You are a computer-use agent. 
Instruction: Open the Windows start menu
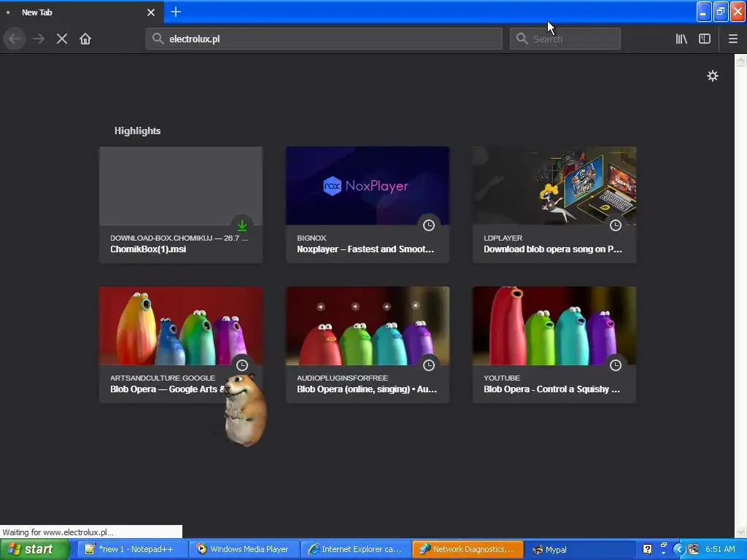pos(34,549)
